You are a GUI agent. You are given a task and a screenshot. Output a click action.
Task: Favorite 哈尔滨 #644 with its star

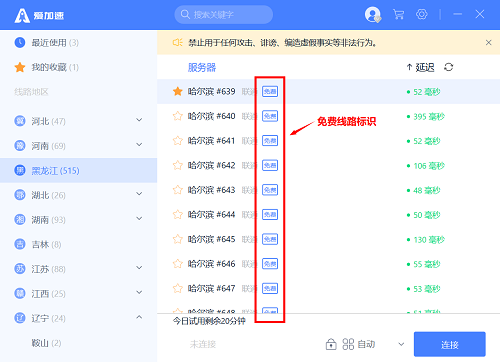tap(178, 214)
